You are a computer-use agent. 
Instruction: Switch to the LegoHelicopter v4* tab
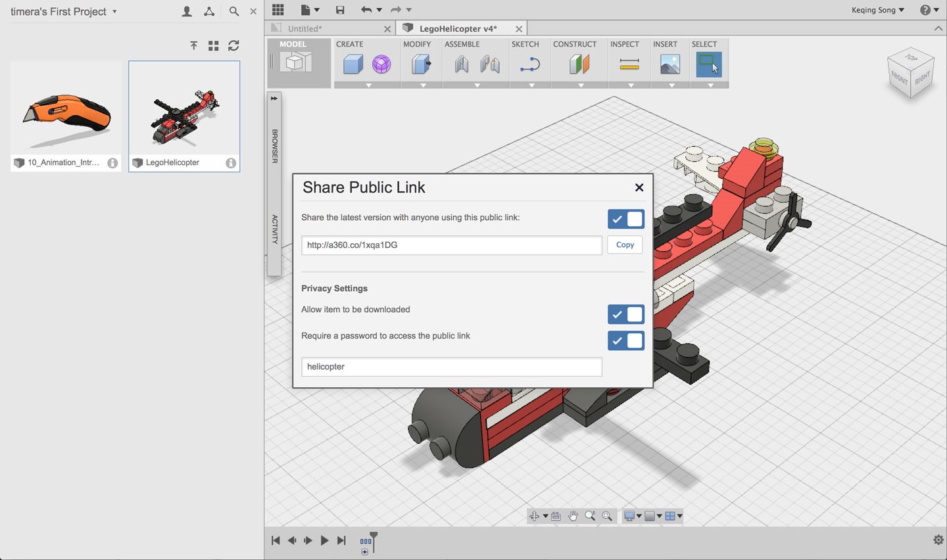coord(458,28)
